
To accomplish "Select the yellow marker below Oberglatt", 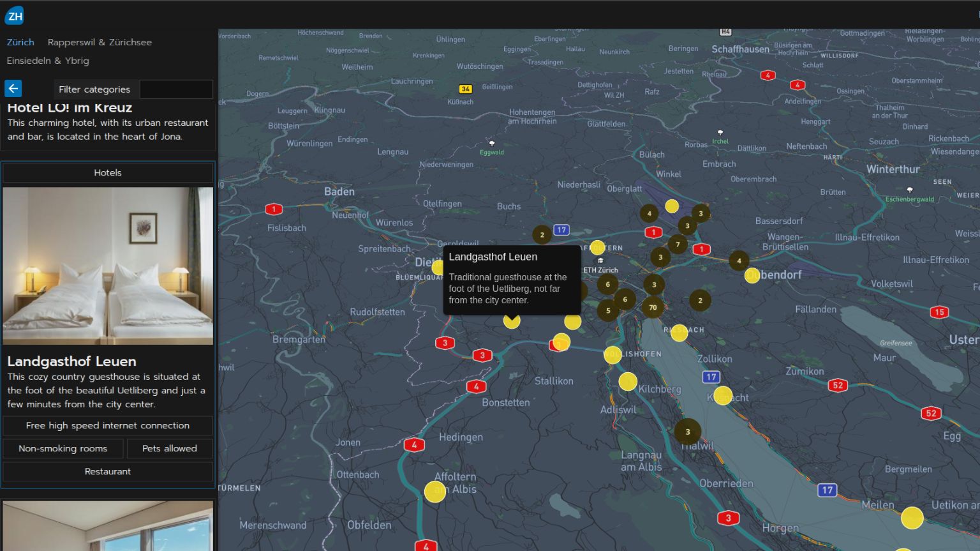I will click(672, 206).
